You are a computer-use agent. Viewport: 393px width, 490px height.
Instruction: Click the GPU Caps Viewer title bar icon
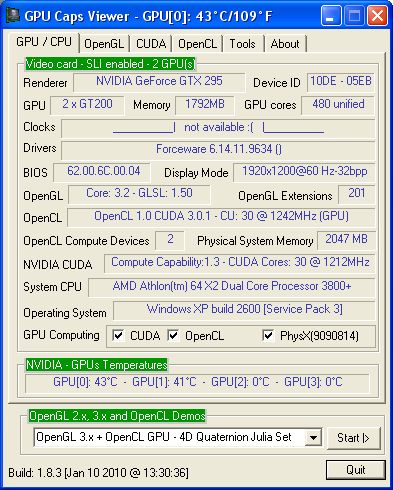click(x=12, y=16)
